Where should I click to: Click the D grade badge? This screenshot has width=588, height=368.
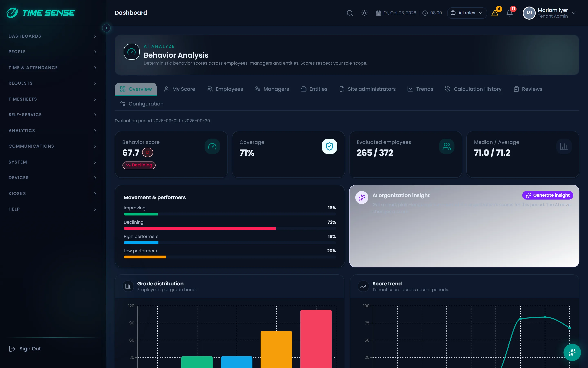(x=147, y=152)
